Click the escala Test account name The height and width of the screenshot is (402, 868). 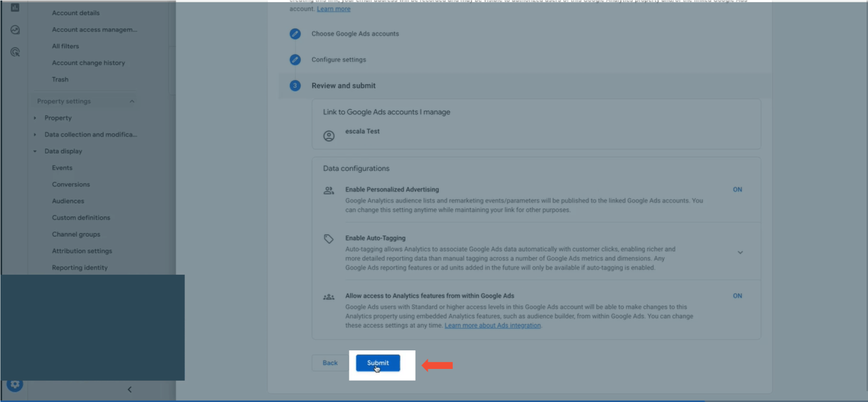pos(363,131)
